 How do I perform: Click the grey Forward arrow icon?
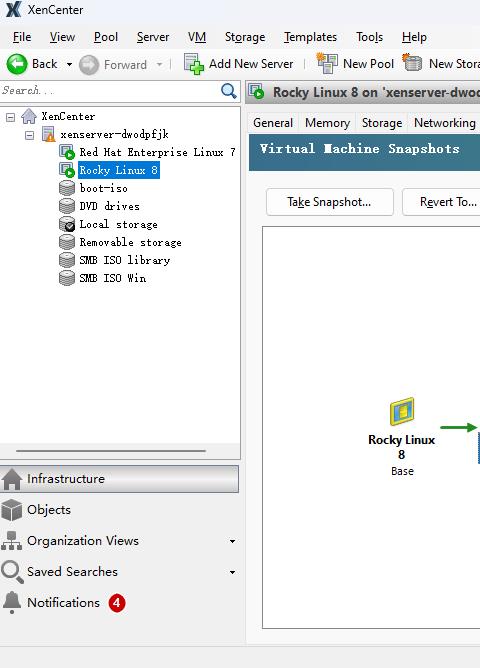pyautogui.click(x=89, y=65)
